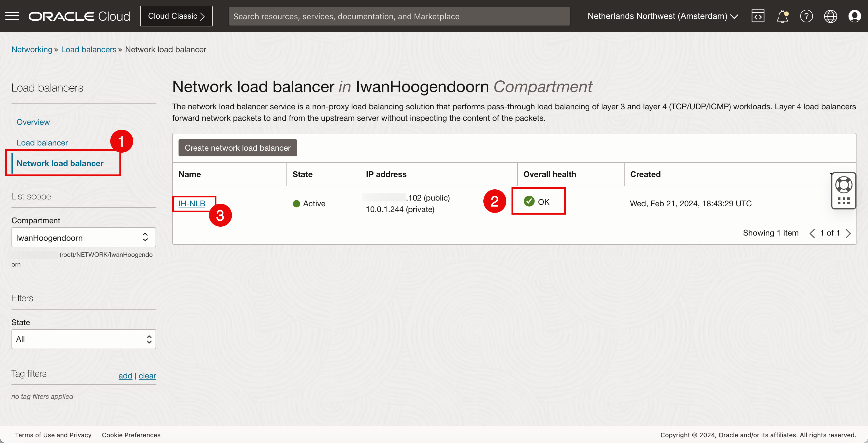This screenshot has height=443, width=868.
Task: Click the lifebuoy support widget
Action: pyautogui.click(x=843, y=185)
